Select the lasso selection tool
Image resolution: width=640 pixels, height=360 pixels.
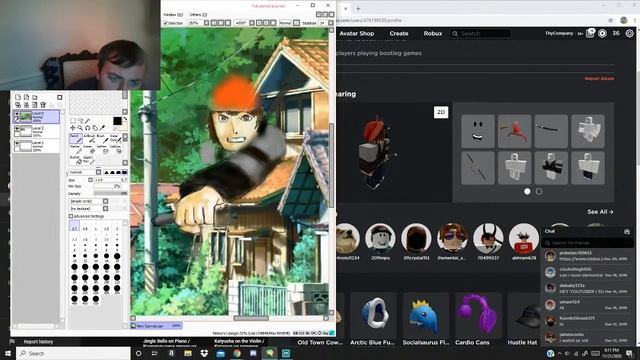pyautogui.click(x=81, y=121)
